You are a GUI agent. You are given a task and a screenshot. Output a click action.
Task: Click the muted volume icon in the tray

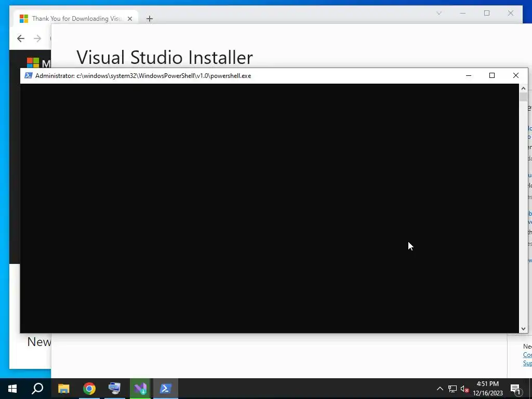(x=465, y=389)
